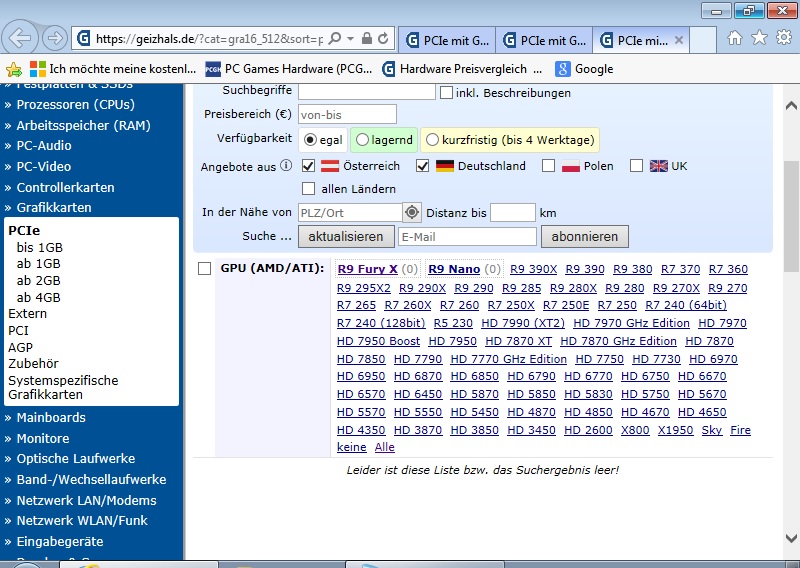Click the add-to-favorites-bar star icon
800x568 pixels.
pyautogui.click(x=14, y=69)
